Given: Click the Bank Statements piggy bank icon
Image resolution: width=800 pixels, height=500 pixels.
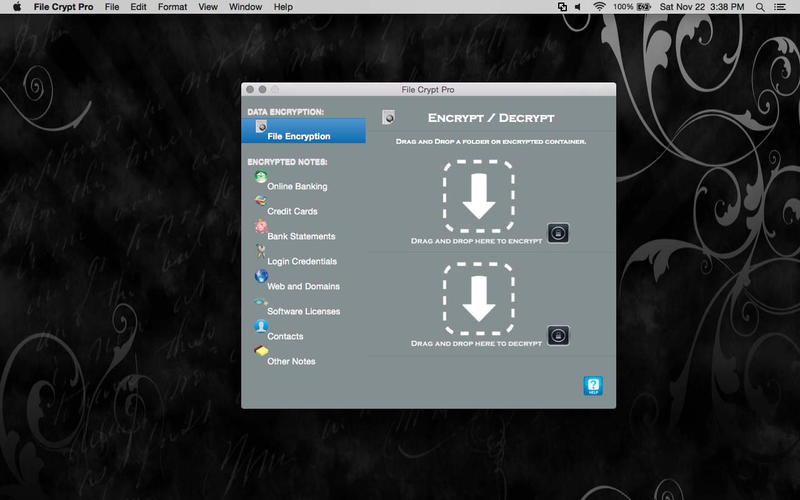Looking at the screenshot, I should click(261, 226).
